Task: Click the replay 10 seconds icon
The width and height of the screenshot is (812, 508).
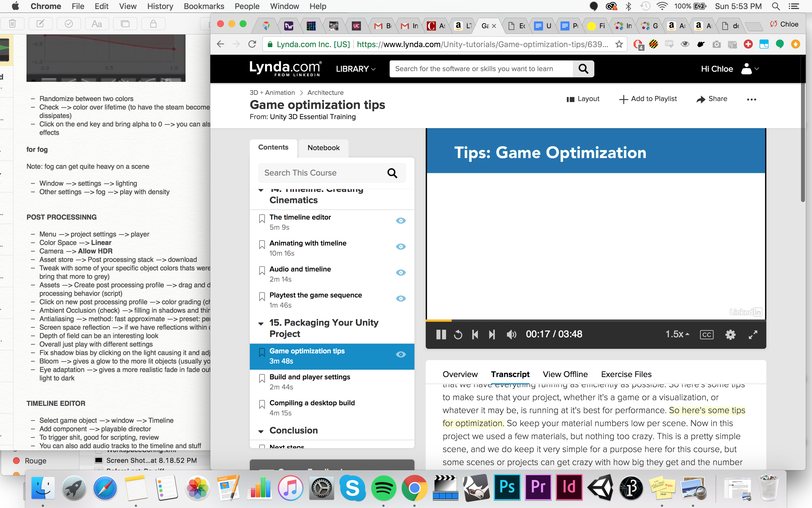Action: point(458,335)
